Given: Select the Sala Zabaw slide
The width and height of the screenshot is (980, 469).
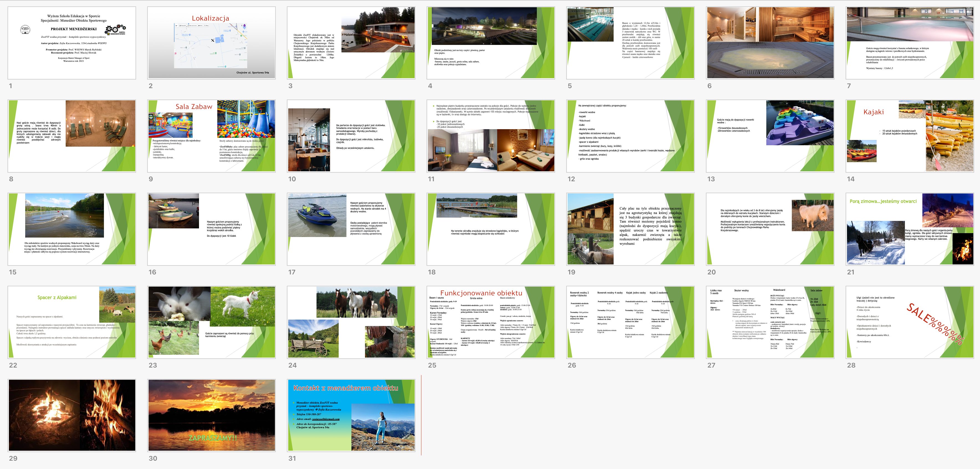Looking at the screenshot, I should [x=211, y=136].
